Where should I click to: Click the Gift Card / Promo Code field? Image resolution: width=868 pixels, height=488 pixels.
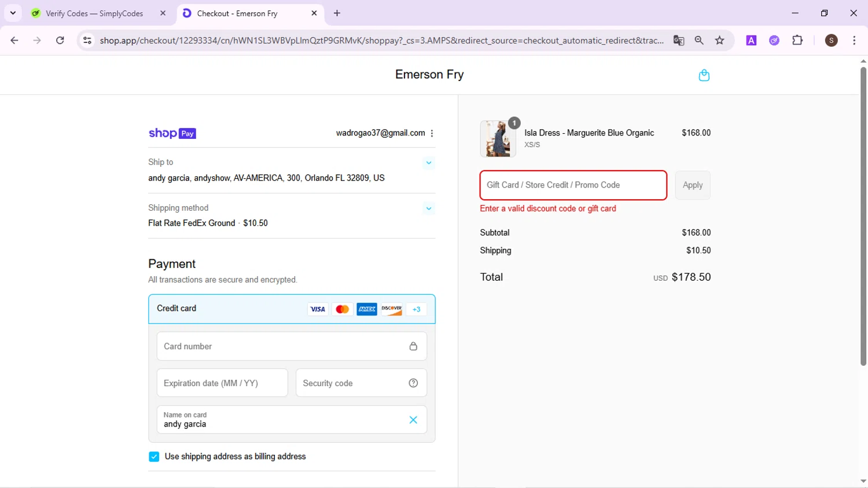coord(573,185)
